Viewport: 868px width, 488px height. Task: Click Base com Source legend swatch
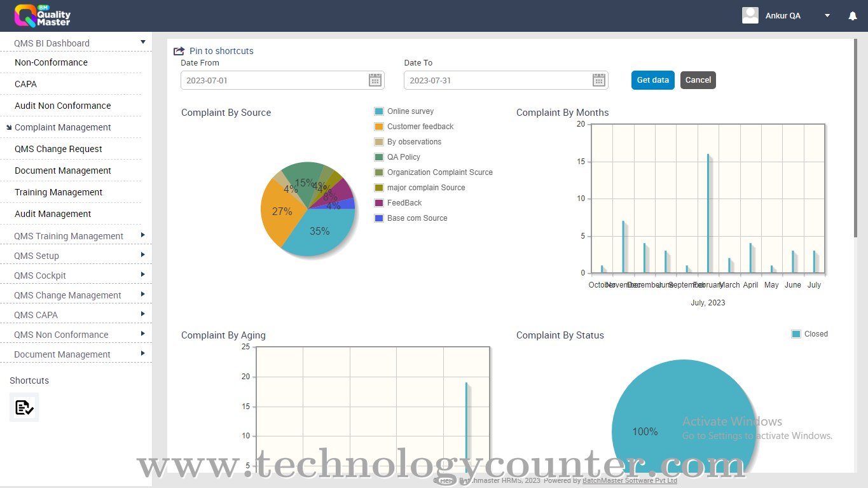pos(379,218)
